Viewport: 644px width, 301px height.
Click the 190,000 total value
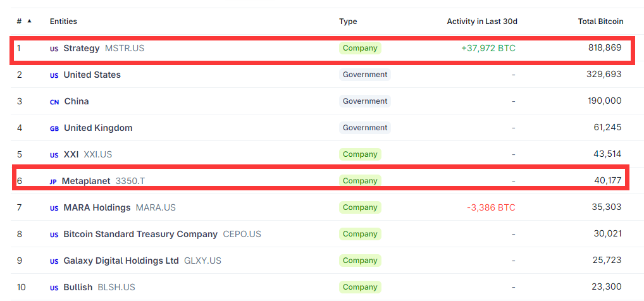[605, 101]
